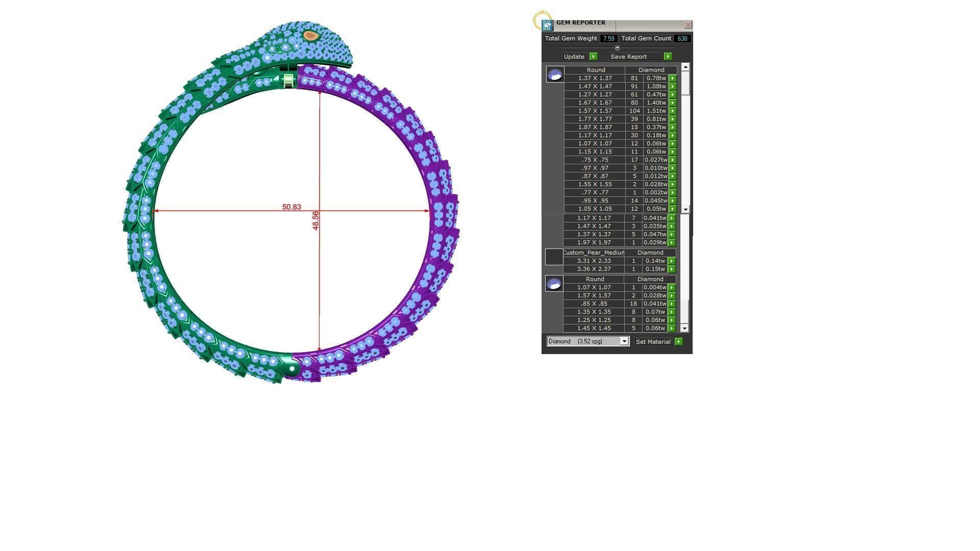Click the Gem Reporter title bar icon
The height and width of the screenshot is (551, 980).
coord(547,25)
